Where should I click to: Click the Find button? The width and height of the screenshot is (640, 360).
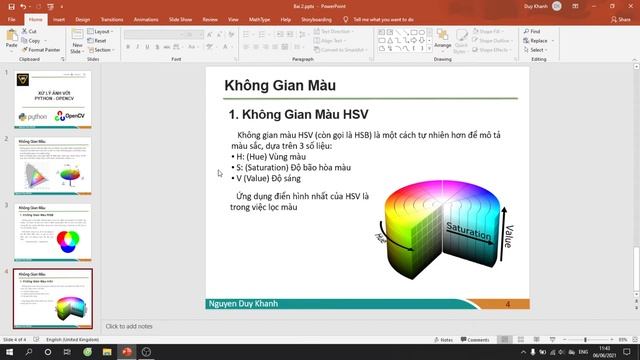click(532, 31)
